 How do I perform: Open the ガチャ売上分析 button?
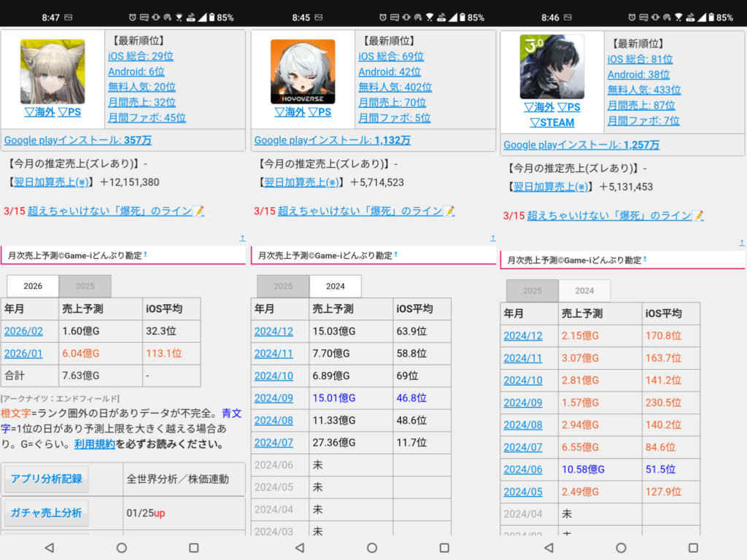point(46,513)
